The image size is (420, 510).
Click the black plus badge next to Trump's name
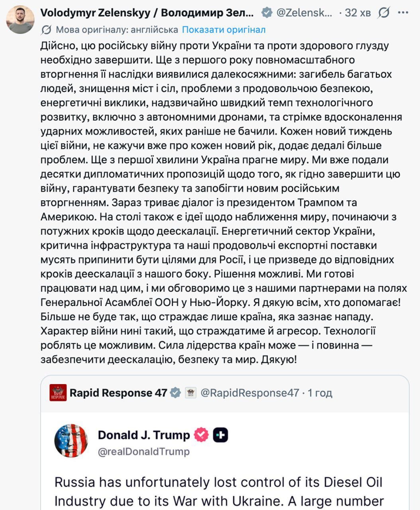tap(221, 435)
